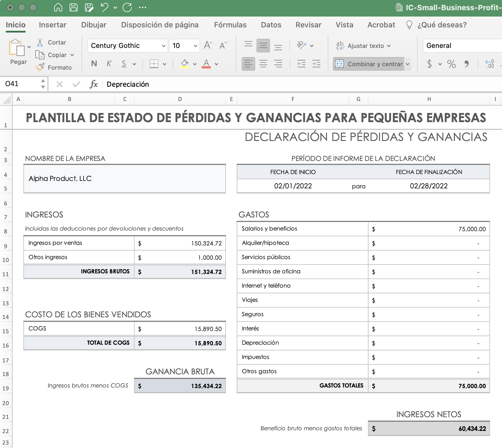Open the Disposición de página tab

[x=160, y=25]
